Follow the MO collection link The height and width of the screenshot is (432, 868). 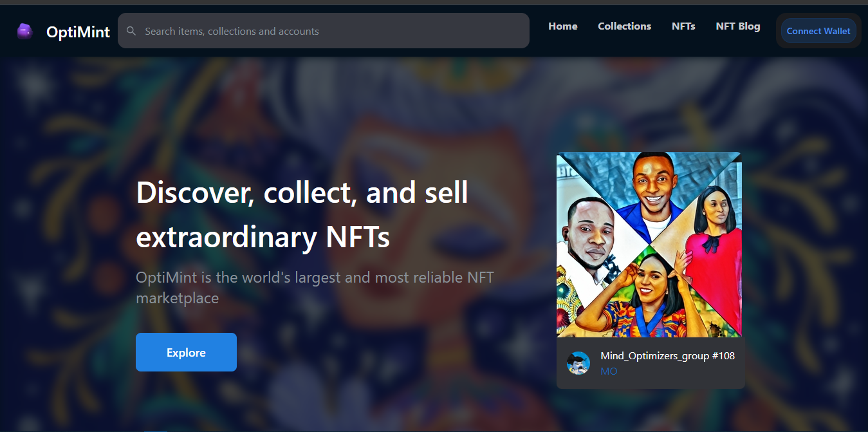[x=609, y=371]
